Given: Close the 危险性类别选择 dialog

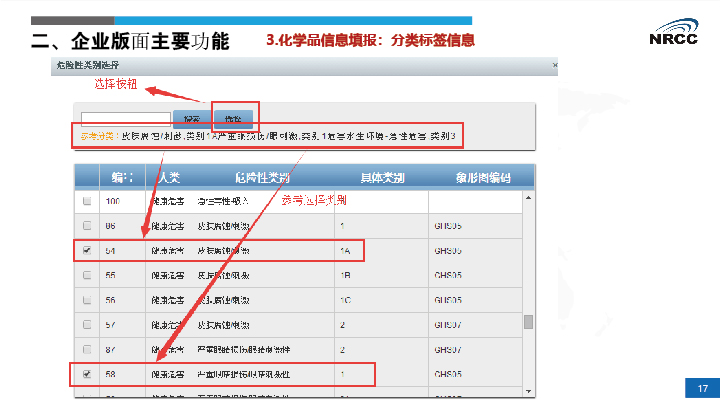Looking at the screenshot, I should pyautogui.click(x=553, y=64).
